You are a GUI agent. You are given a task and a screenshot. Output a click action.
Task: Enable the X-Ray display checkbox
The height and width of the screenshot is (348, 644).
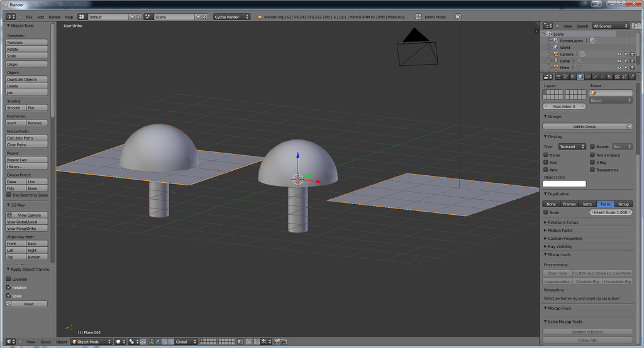point(592,162)
